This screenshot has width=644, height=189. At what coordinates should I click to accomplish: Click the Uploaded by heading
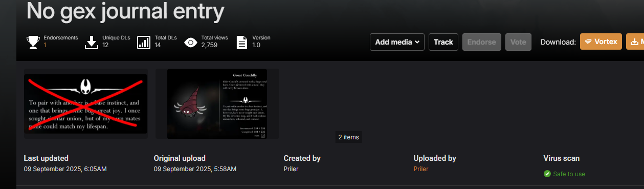tap(435, 158)
